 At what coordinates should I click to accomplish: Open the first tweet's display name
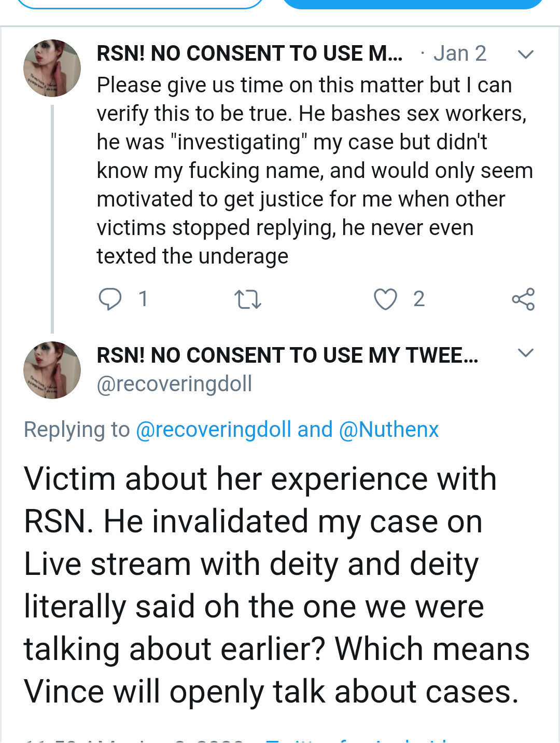(250, 53)
